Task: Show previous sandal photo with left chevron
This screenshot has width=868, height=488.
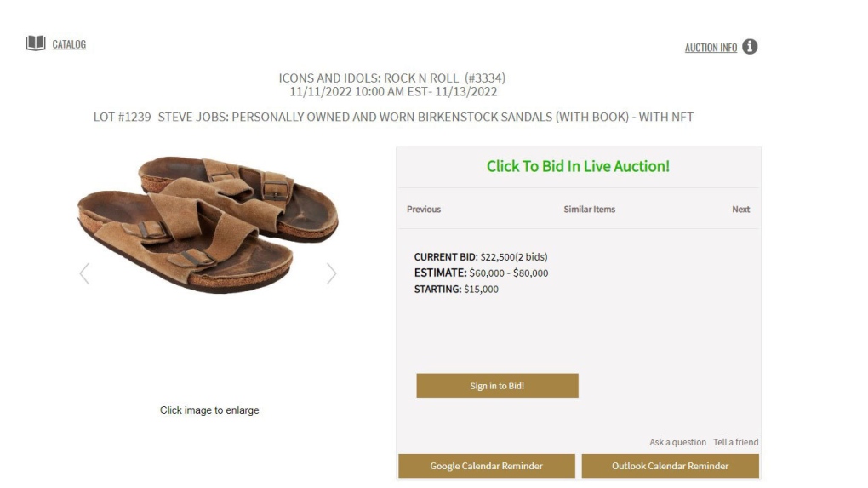Action: [x=84, y=273]
